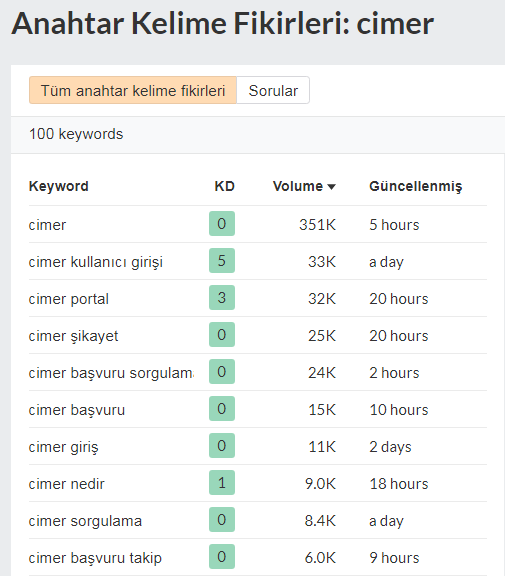Screen dimensions: 505x576
Task: Click the 33K volume value
Action: pyautogui.click(x=322, y=262)
